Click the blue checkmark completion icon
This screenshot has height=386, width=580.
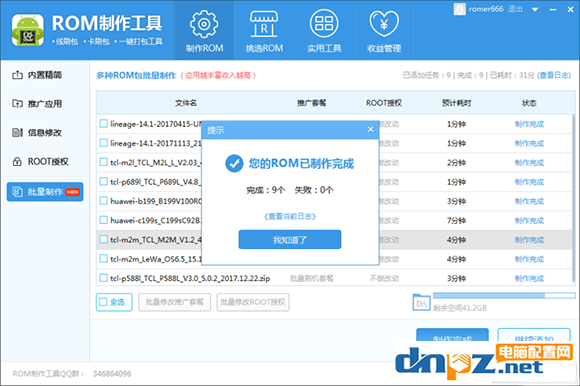234,163
